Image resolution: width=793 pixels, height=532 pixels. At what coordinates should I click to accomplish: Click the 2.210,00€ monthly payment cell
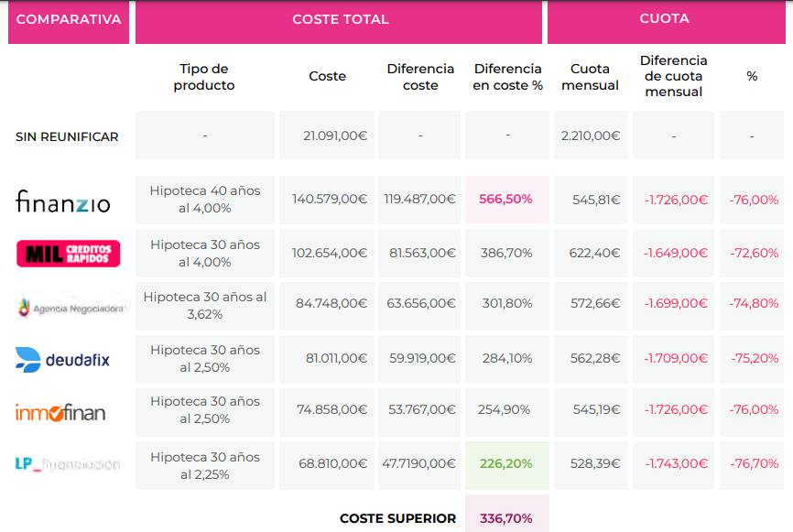pos(591,136)
